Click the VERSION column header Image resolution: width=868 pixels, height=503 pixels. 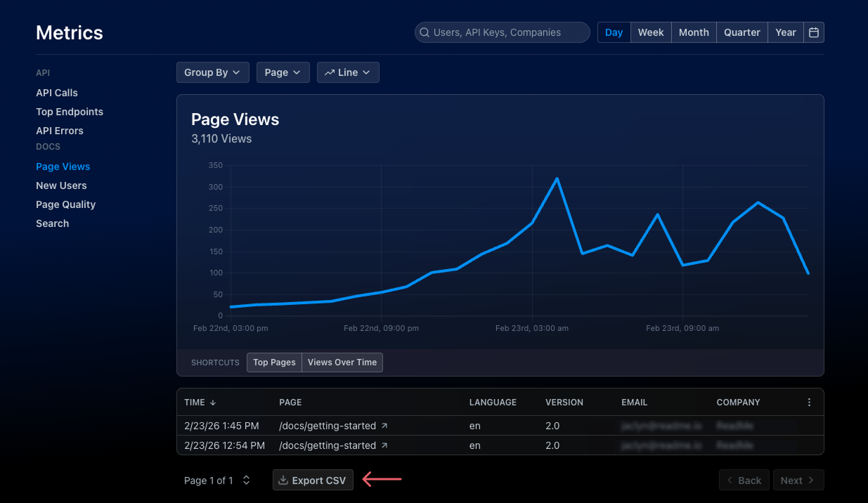pos(564,403)
